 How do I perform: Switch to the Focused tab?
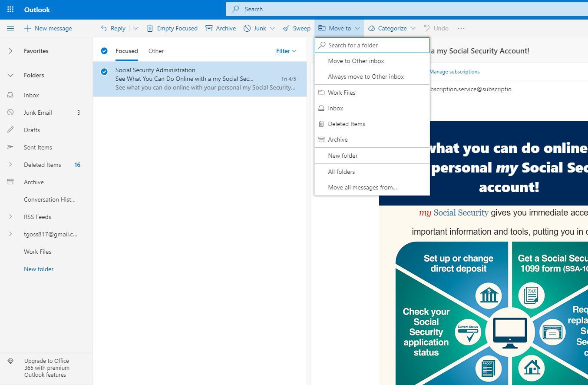[127, 51]
